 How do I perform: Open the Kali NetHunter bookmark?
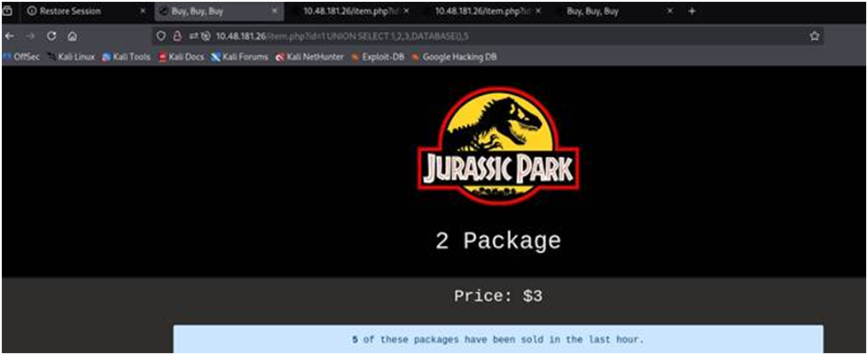(309, 57)
